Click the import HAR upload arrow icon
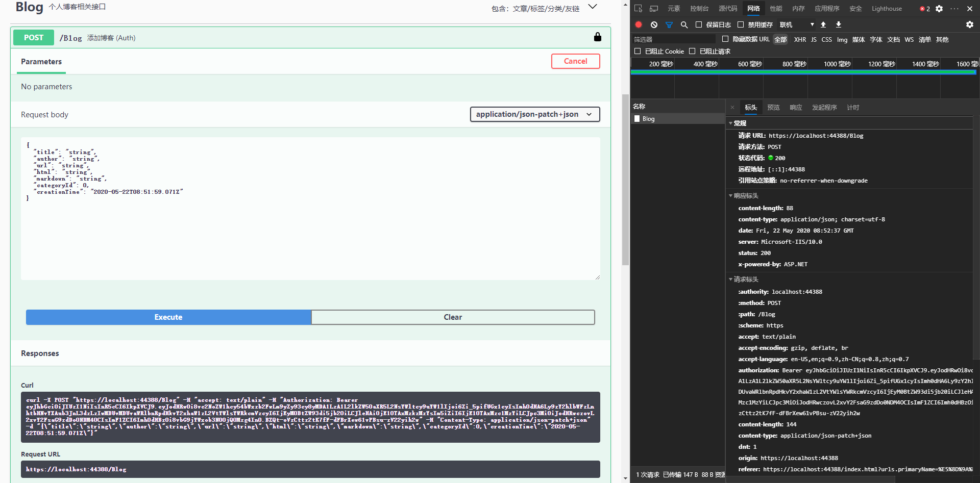The image size is (980, 483). pyautogui.click(x=823, y=24)
